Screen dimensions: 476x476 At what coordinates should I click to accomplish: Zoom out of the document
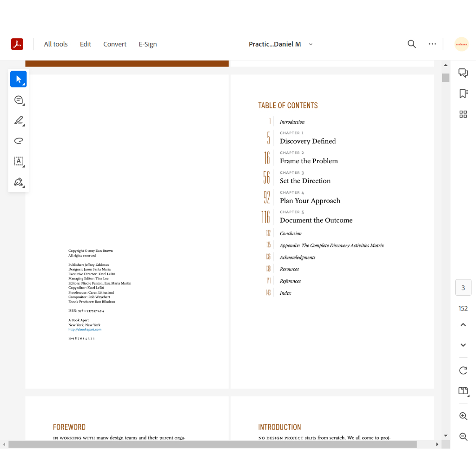click(x=463, y=436)
